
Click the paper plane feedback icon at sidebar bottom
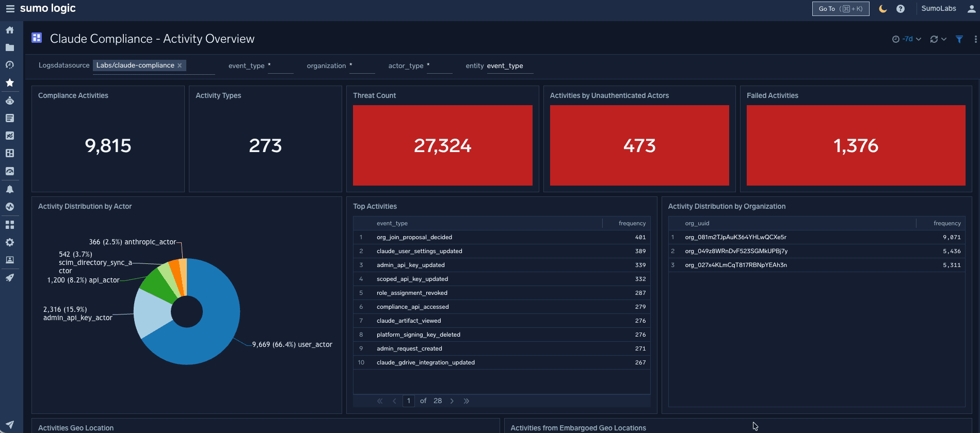(x=10, y=425)
